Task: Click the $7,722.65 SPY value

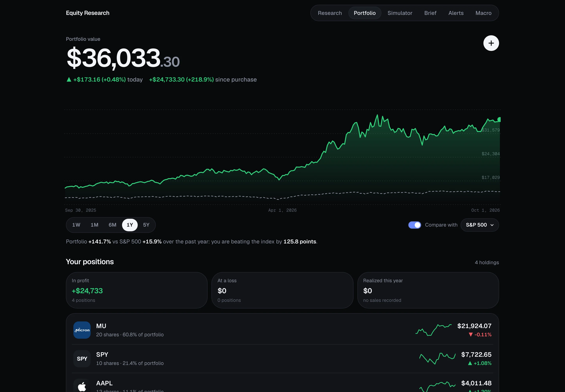Action: point(476,354)
